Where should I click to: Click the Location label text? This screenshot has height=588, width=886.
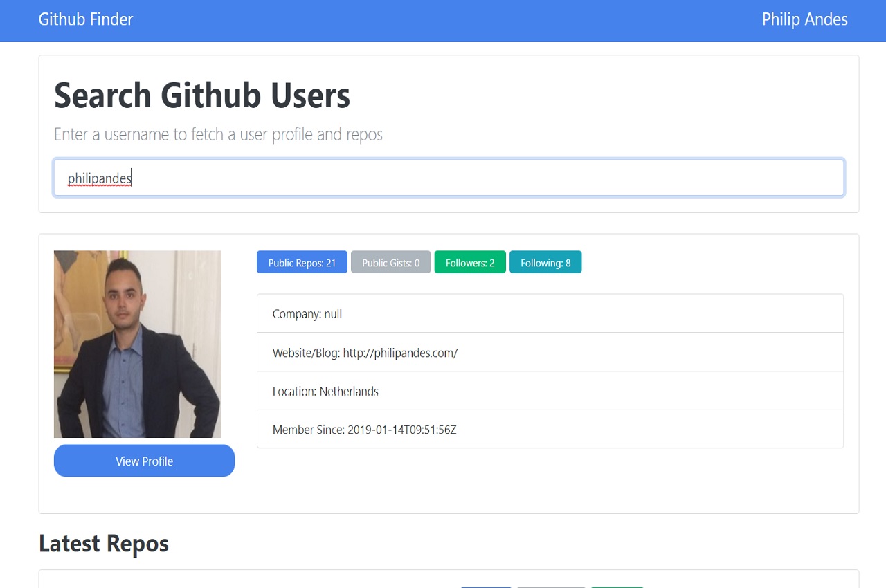click(294, 391)
